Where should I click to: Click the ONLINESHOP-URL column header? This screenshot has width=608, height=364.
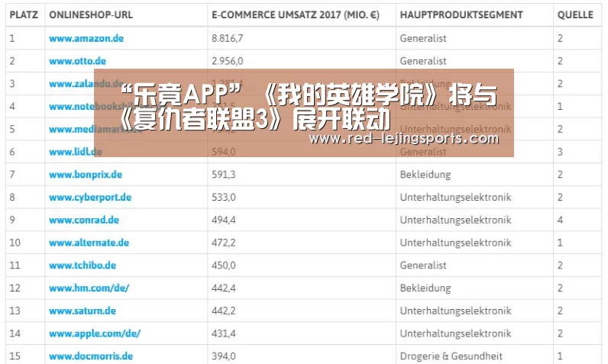point(91,14)
